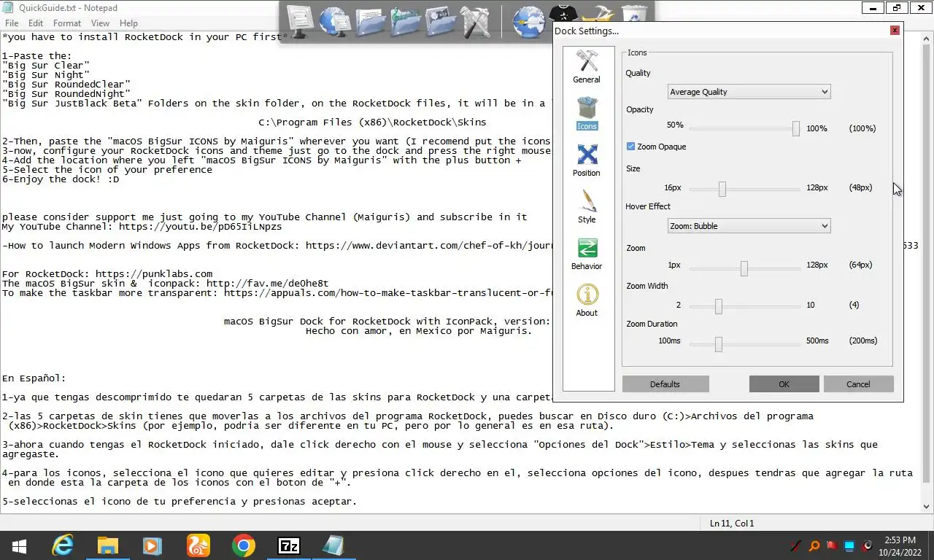Open the documents folder dock icon
Viewport: 934px width, 560px height.
370,21
